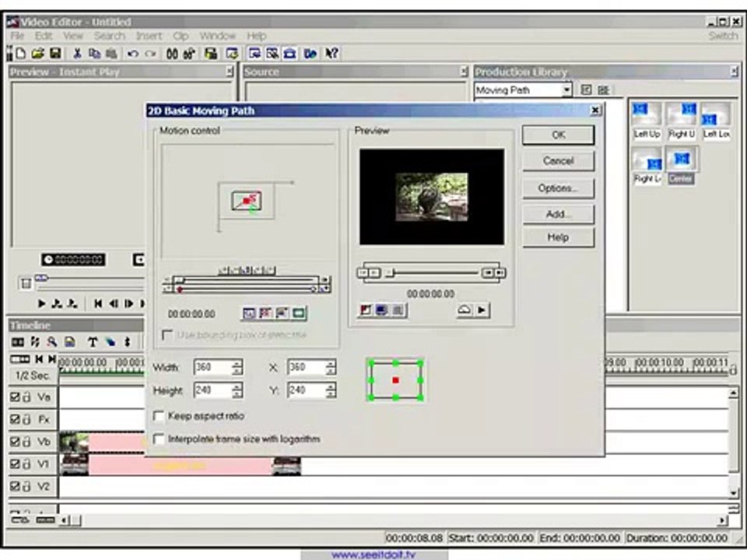Click the Paste toolbar icon
Image resolution: width=747 pixels, height=560 pixels.
[x=111, y=54]
